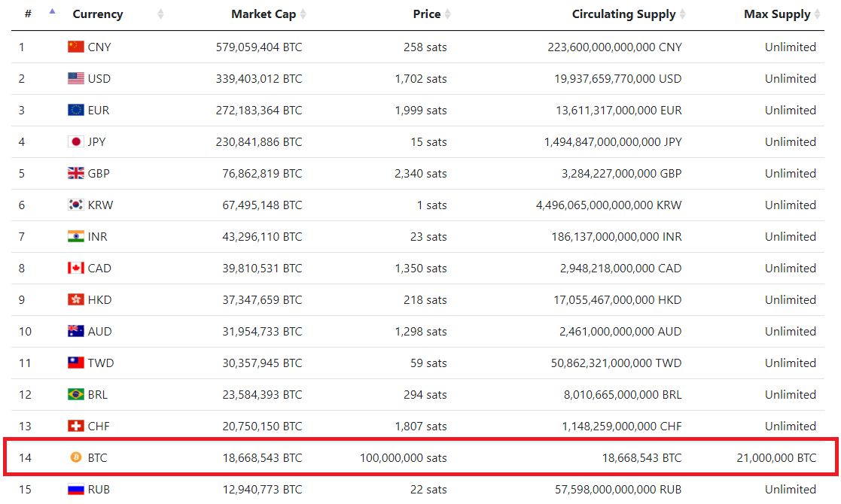Open the CNY currency name
Viewport: 841px width, 504px height.
99,47
